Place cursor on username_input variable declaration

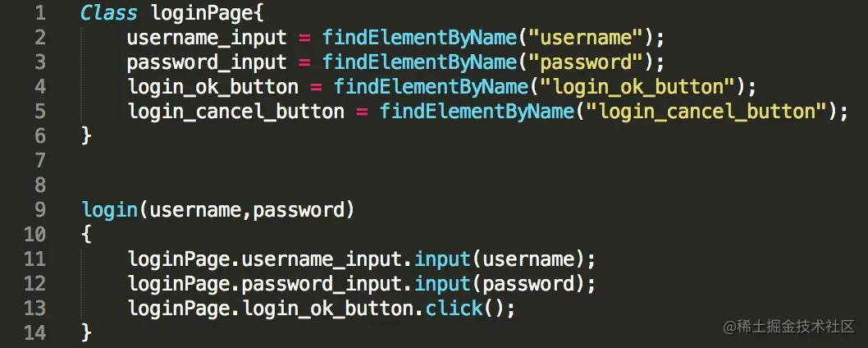[207, 39]
